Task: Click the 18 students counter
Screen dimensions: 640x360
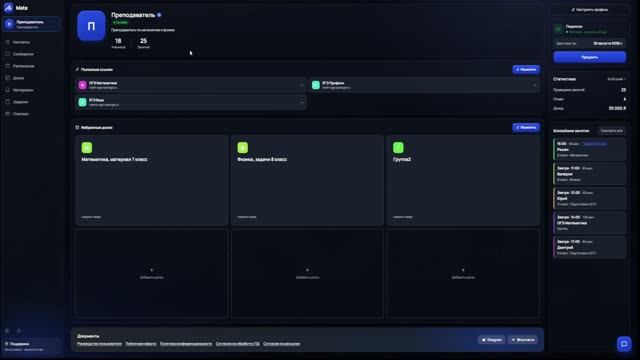Action: (118, 43)
